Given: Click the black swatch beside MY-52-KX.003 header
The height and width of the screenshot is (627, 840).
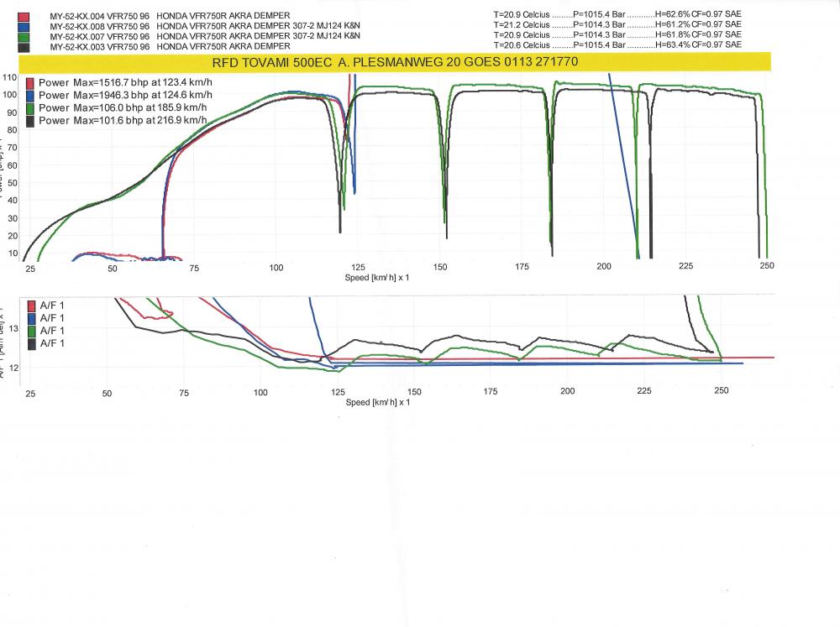Looking at the screenshot, I should click(x=24, y=46).
